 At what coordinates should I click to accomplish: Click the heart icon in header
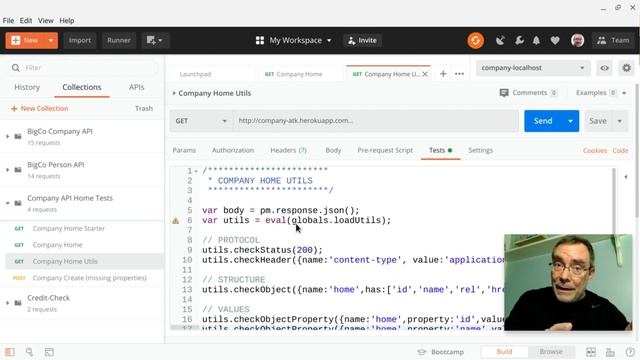coord(555,40)
